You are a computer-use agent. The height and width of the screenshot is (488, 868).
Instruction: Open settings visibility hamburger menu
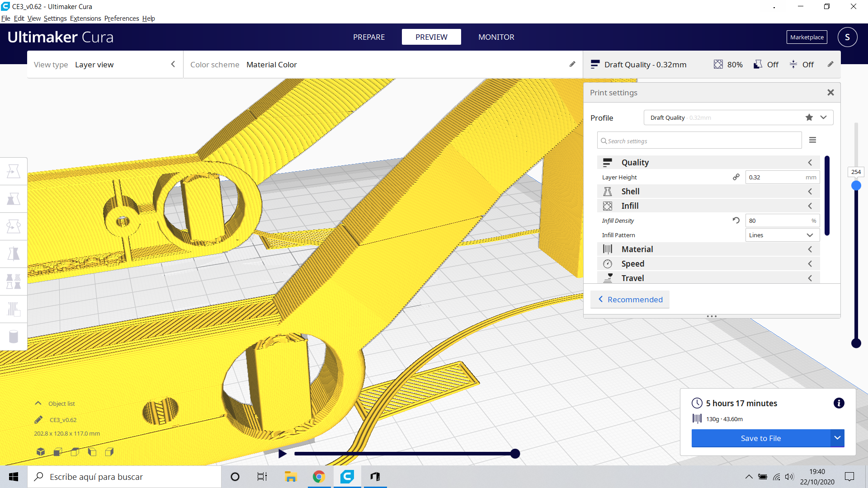coord(812,140)
